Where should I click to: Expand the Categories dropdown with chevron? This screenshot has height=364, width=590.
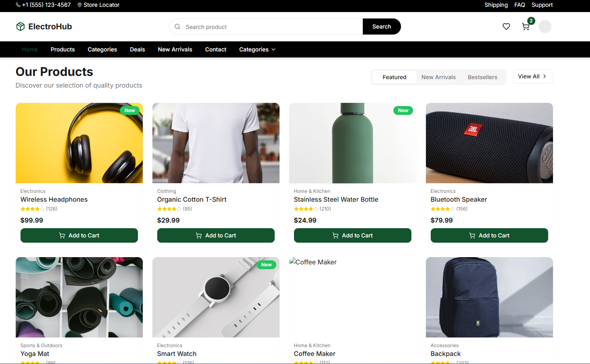point(257,49)
